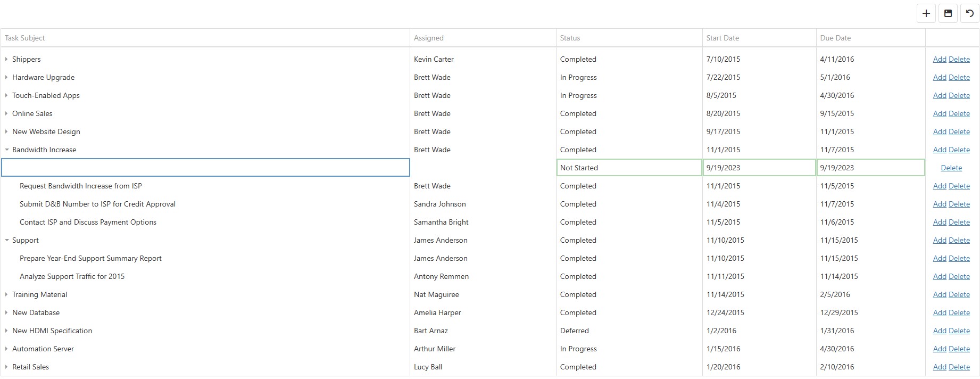Delete the New Database task
The image size is (980, 379).
click(959, 313)
